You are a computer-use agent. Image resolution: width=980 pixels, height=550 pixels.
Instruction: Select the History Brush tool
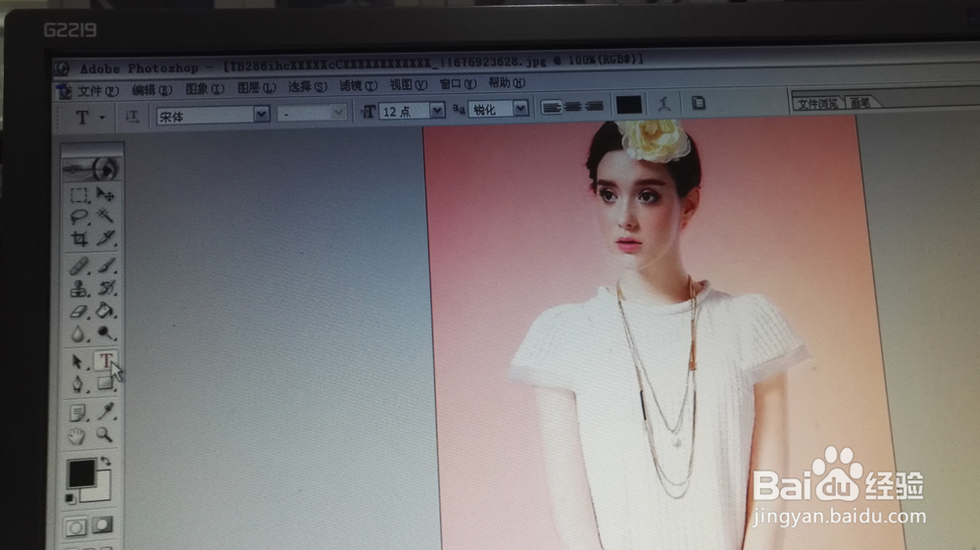pyautogui.click(x=106, y=287)
